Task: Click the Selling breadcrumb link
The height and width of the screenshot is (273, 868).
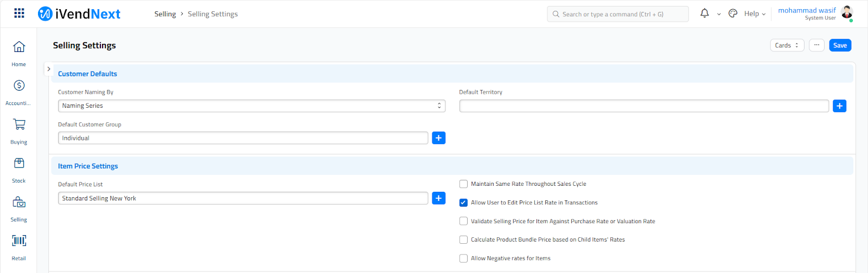Action: coord(165,14)
